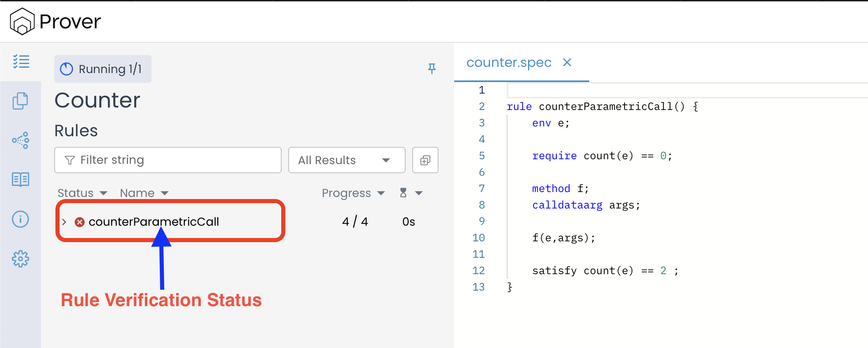Open the rules checklist sidebar icon
This screenshot has width=868, height=348.
coord(21,62)
